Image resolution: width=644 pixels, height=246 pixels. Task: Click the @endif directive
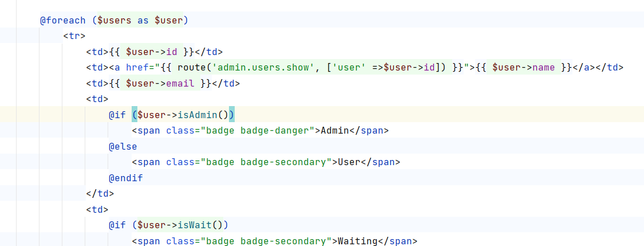coord(126,178)
